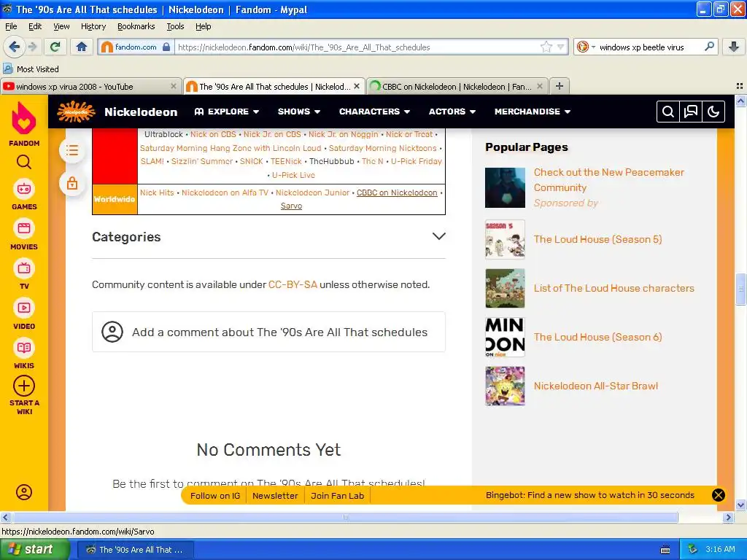Expand the Merchandise dropdown menu
This screenshot has width=747, height=560.
532,112
